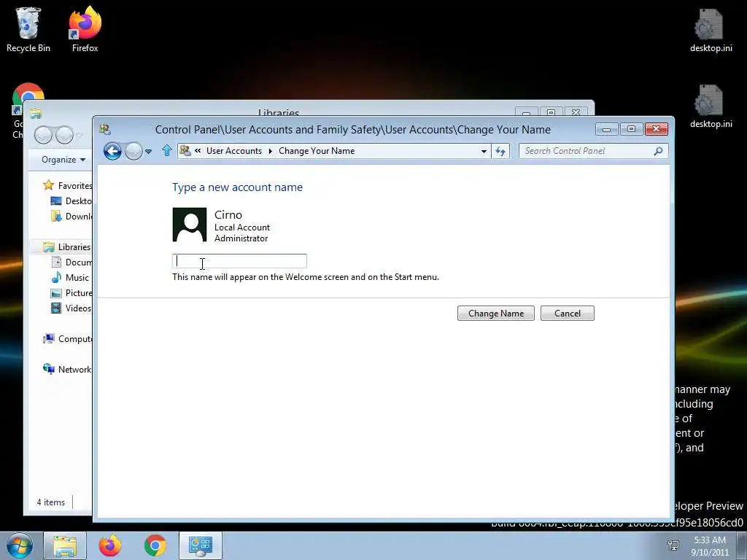747x560 pixels.
Task: Click the magnifier icon in search box
Action: (659, 151)
